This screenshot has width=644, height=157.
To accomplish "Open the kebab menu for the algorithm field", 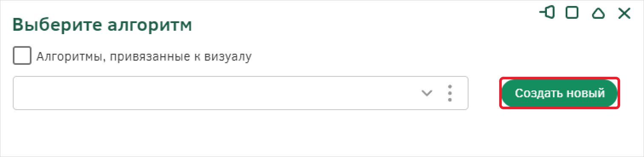I will pyautogui.click(x=450, y=93).
